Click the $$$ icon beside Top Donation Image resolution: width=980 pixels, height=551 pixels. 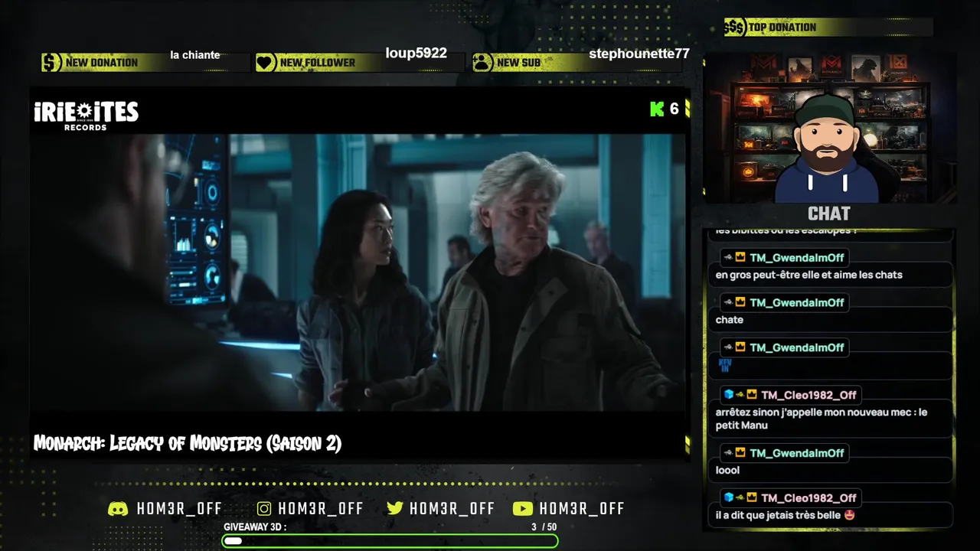(x=735, y=28)
